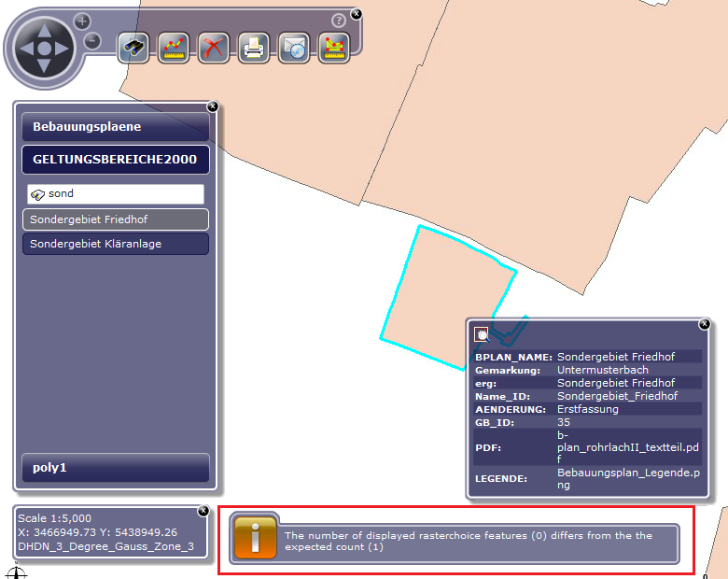This screenshot has width=728, height=579.
Task: Select result Sondergebiet Friedhof
Action: point(116,219)
